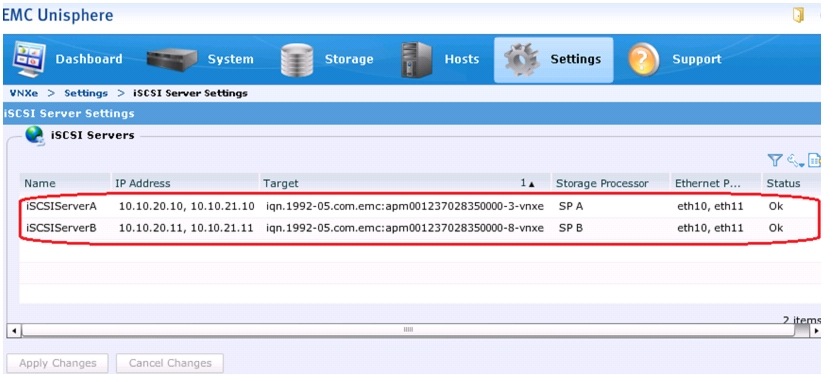Click the Settings gear icon
The image size is (833, 382).
[522, 60]
